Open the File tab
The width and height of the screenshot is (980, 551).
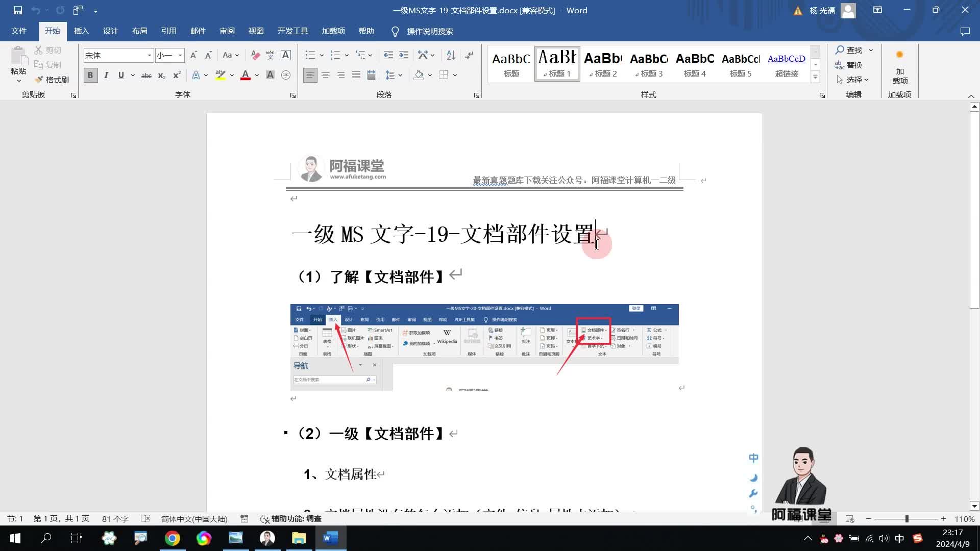tap(19, 31)
